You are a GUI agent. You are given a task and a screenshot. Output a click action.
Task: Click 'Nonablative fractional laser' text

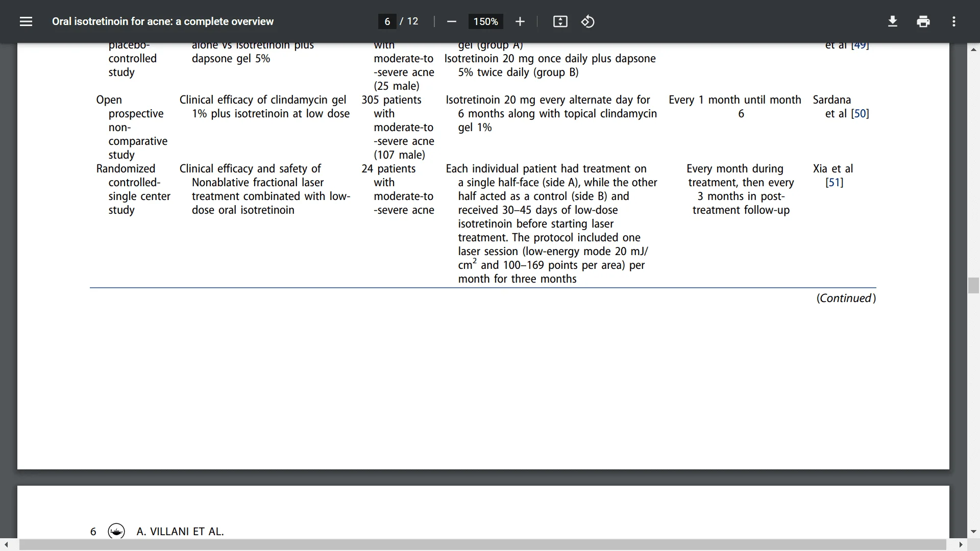pyautogui.click(x=258, y=183)
